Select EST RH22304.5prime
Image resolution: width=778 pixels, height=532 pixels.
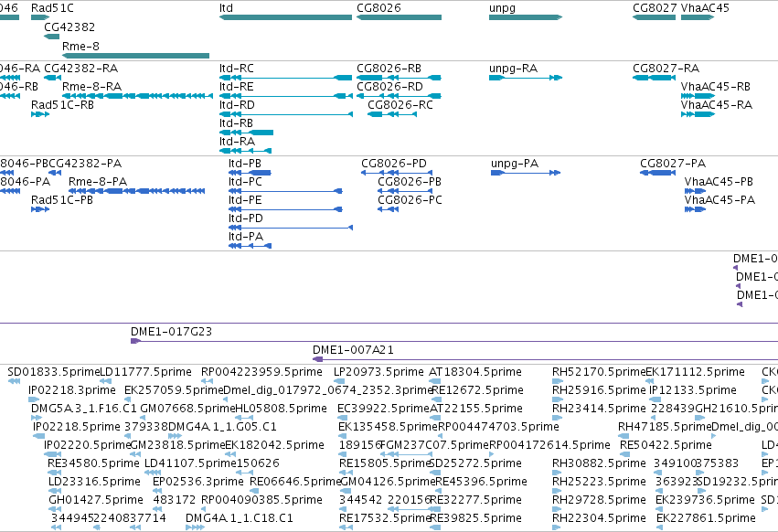[x=558, y=527]
